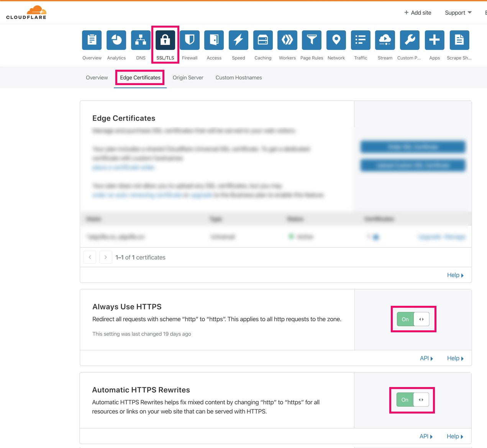Open the Traffic list icon
This screenshot has width=487, height=448.
361,40
